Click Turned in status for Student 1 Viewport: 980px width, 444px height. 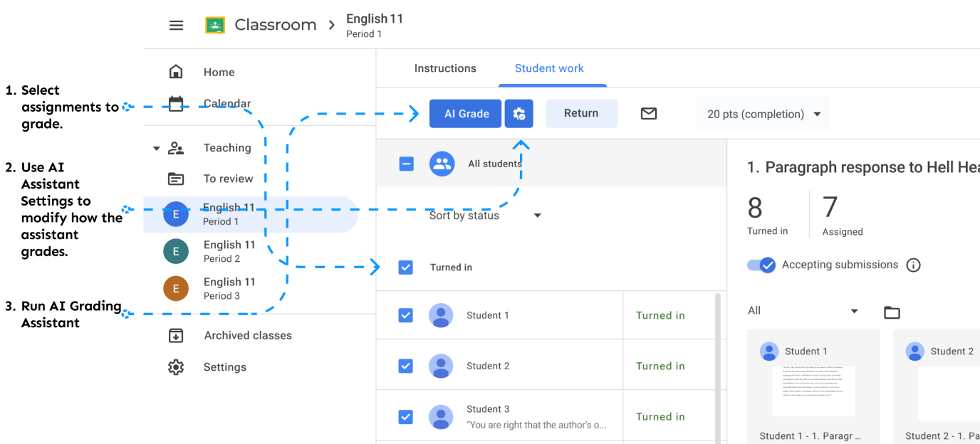(x=660, y=315)
